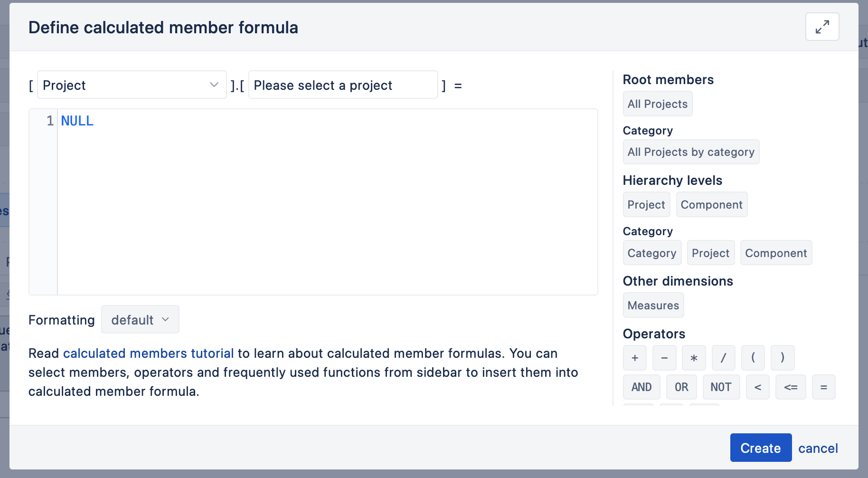
Task: Insert the less-than-or-equal operator
Action: 791,387
